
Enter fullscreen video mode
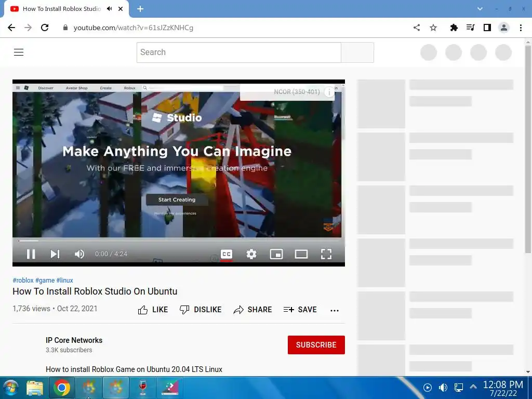click(x=326, y=254)
